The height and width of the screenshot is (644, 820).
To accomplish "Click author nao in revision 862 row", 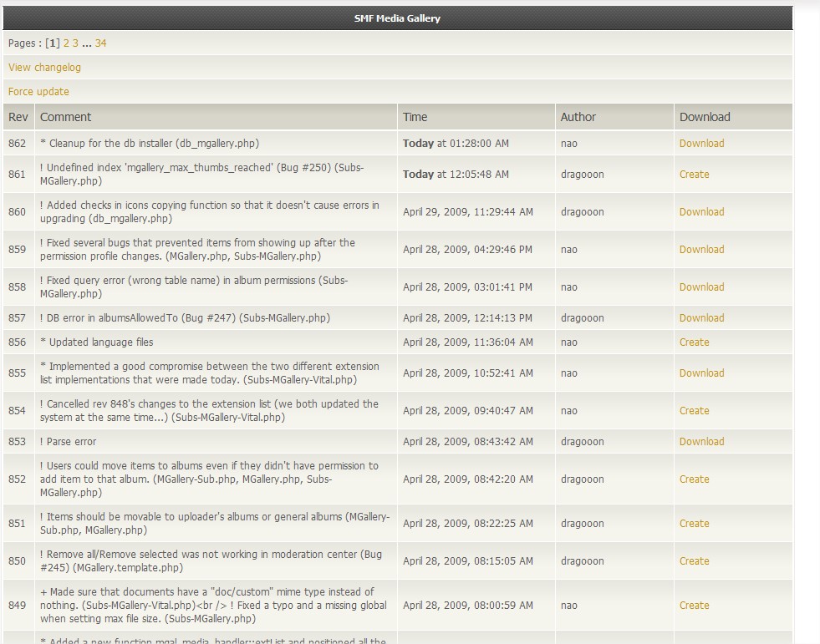I will 569,143.
